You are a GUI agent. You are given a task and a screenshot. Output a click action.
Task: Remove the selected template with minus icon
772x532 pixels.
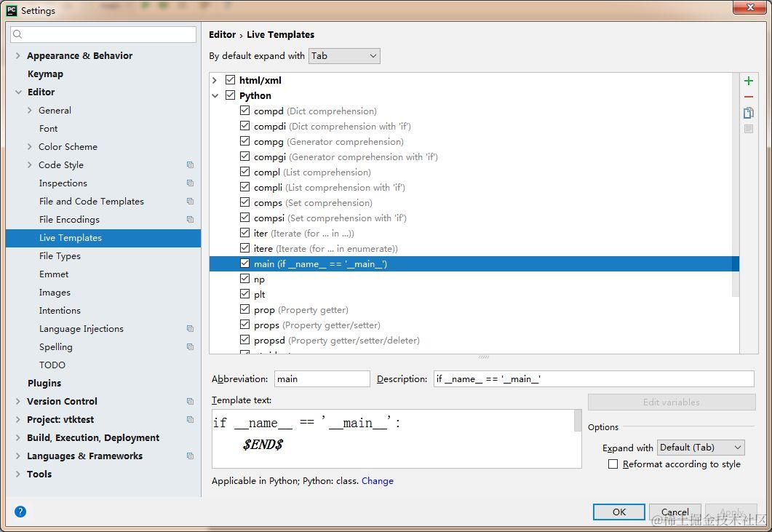point(749,97)
